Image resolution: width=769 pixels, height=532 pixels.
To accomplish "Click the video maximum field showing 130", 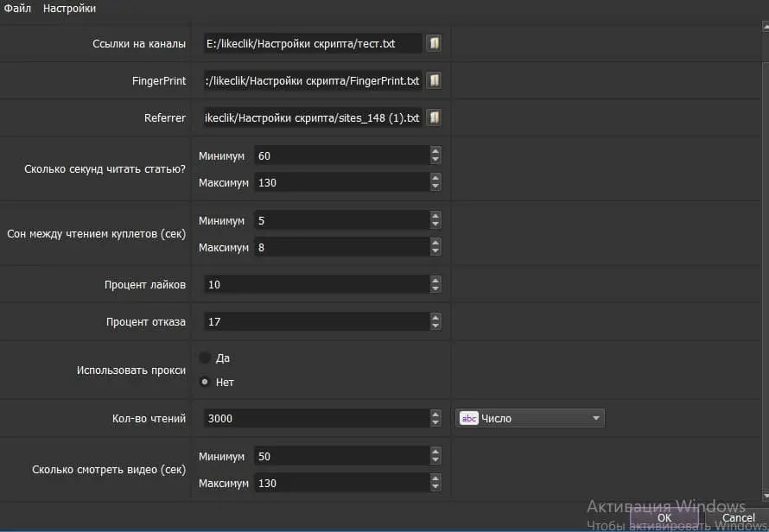I will pos(342,484).
